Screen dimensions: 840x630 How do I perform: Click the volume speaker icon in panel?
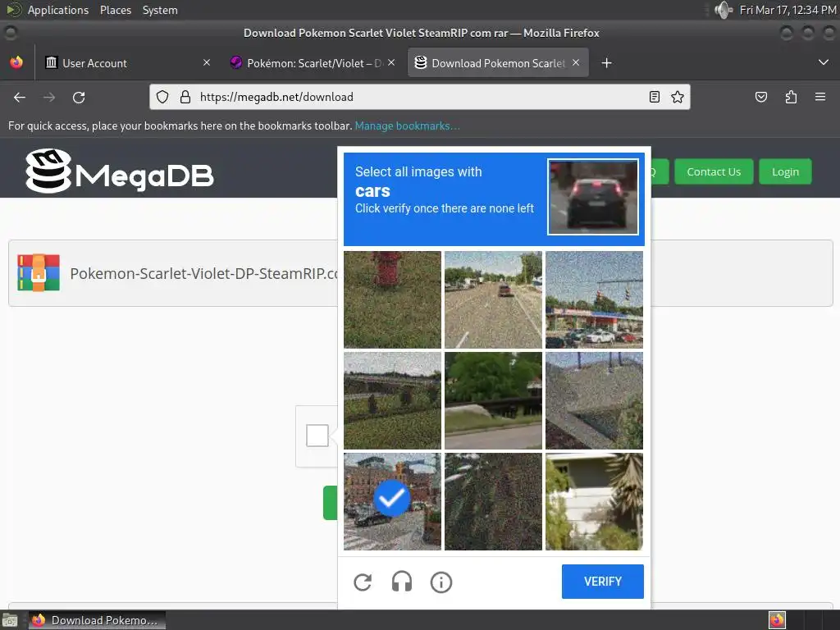pyautogui.click(x=724, y=10)
